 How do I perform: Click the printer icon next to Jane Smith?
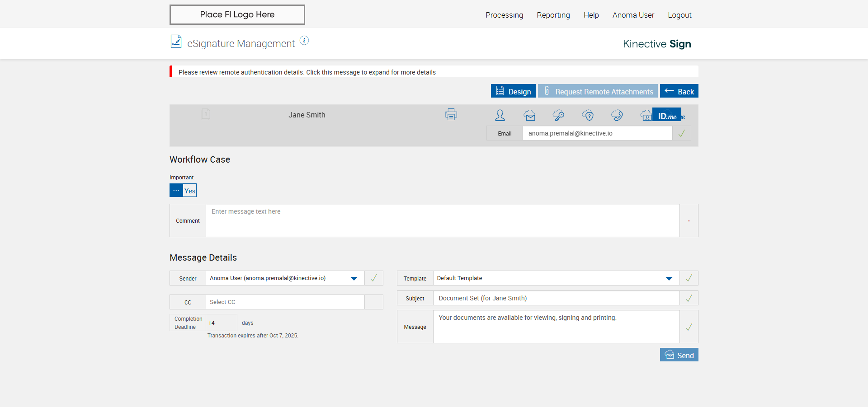(451, 115)
